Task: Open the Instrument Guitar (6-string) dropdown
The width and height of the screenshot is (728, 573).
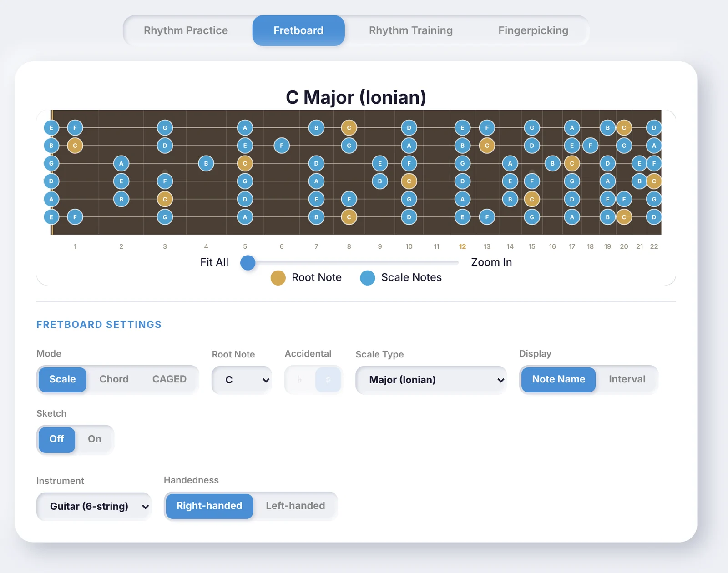Action: coord(94,507)
